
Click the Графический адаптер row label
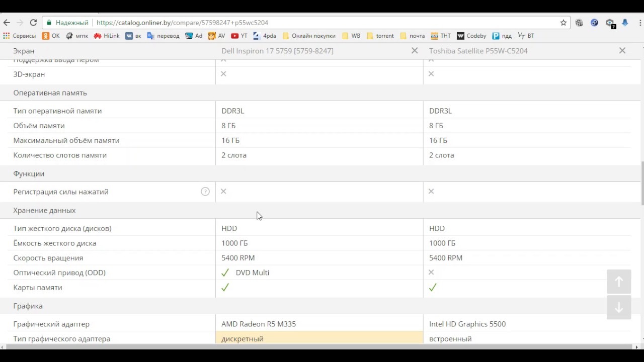(x=51, y=324)
